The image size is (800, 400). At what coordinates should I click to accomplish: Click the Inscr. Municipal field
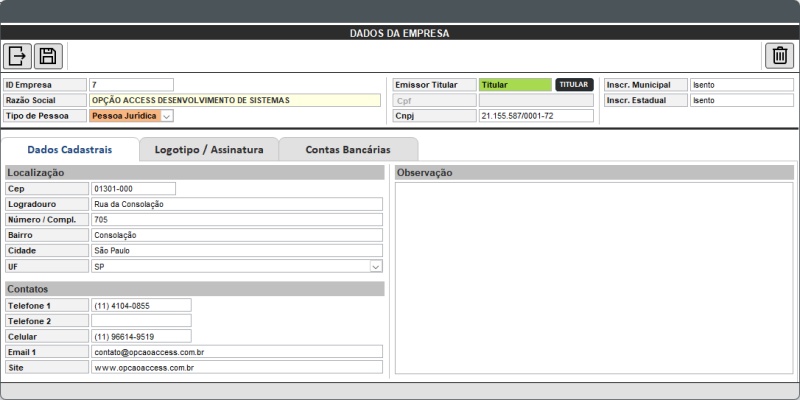tap(741, 85)
